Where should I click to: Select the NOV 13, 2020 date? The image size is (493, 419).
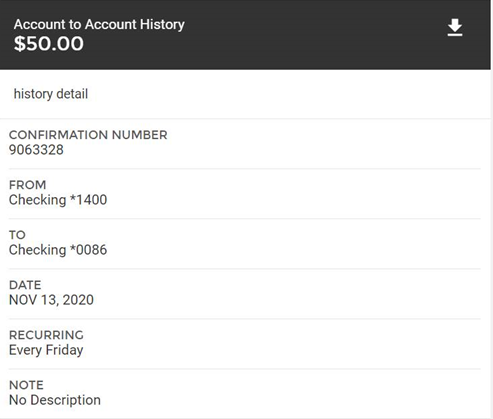(51, 300)
